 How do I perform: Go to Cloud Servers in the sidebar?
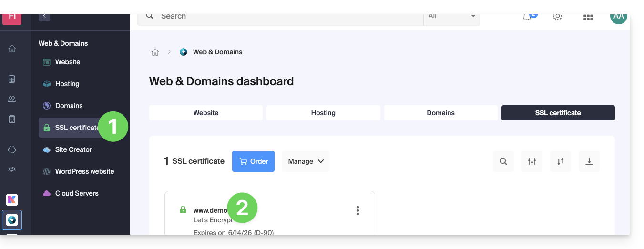[77, 193]
